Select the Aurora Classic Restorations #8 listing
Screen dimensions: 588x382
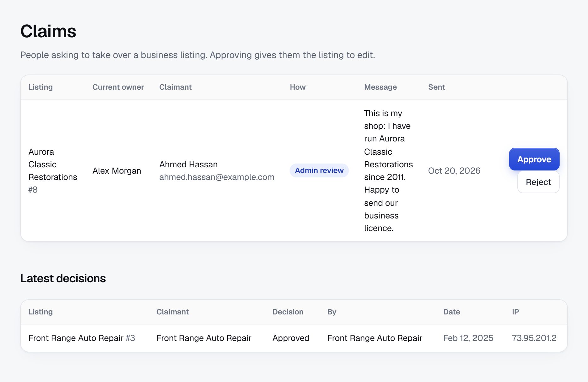pyautogui.click(x=53, y=170)
